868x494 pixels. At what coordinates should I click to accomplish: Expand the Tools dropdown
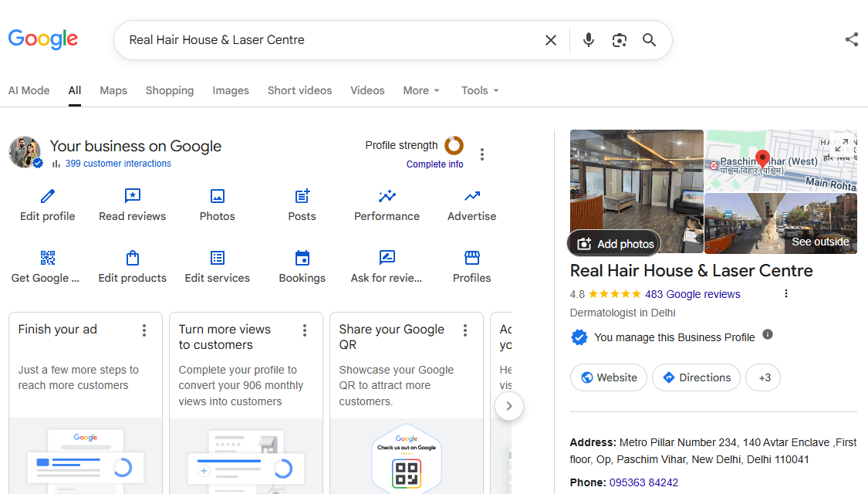pos(480,90)
